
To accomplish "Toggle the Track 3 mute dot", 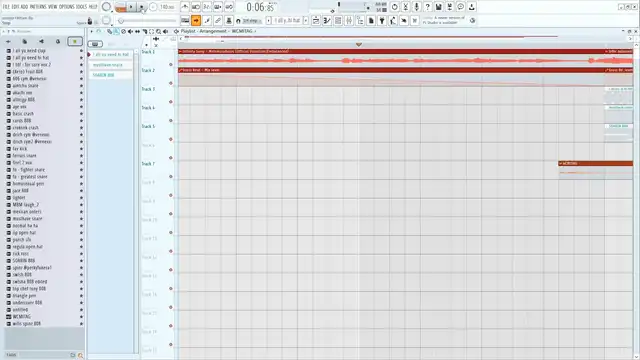I will pyautogui.click(x=171, y=102).
